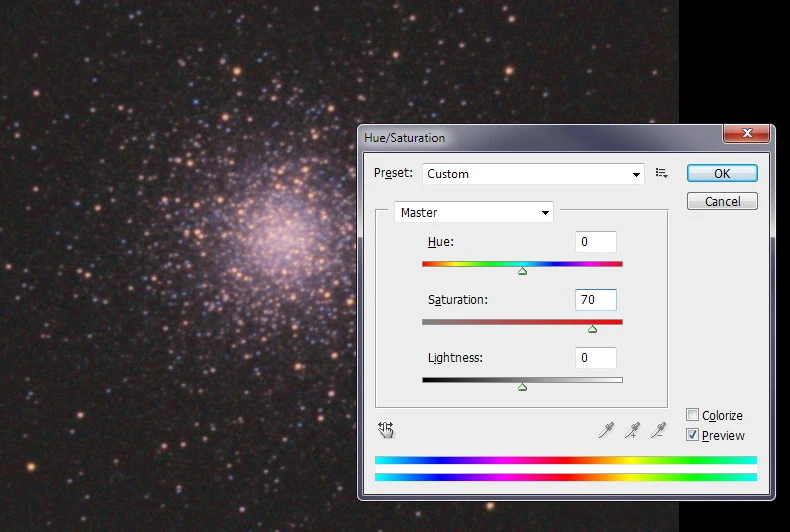Screen dimensions: 790x532
Task: Open the Preset dropdown showing Custom
Action: (533, 174)
